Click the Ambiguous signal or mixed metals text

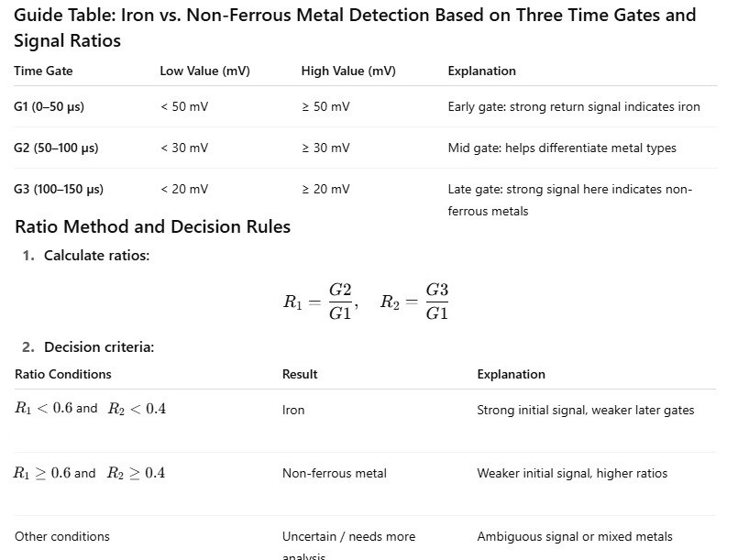(x=574, y=536)
